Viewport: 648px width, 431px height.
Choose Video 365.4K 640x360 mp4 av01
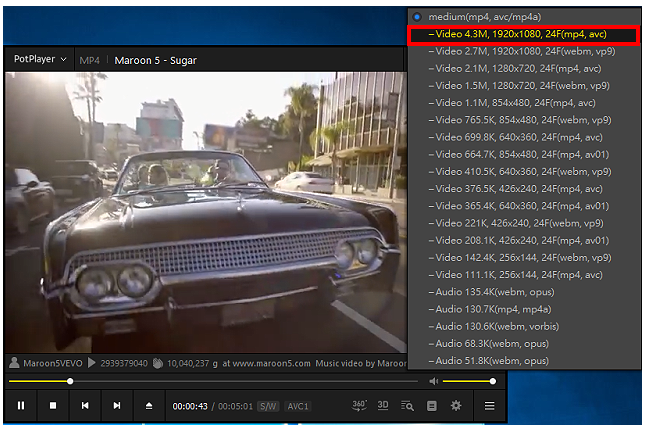[523, 206]
